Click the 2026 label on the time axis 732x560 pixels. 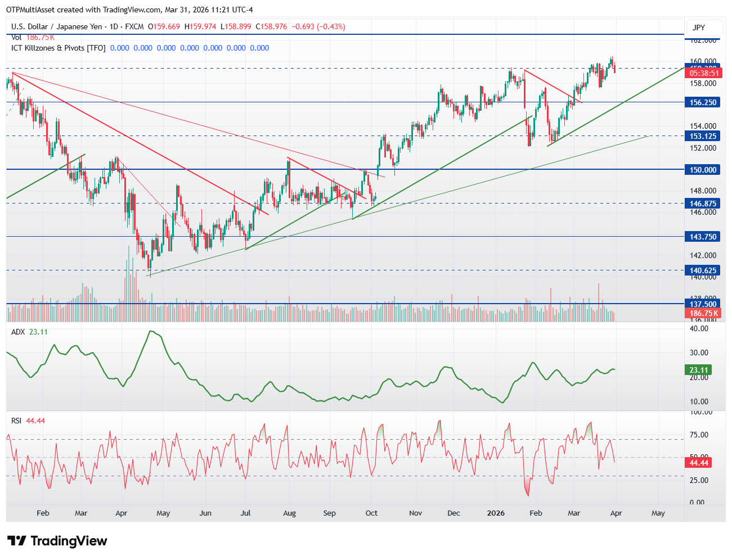point(496,513)
